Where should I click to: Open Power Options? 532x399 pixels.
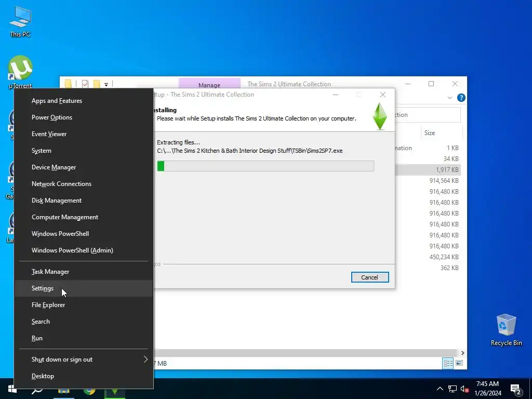(84, 117)
